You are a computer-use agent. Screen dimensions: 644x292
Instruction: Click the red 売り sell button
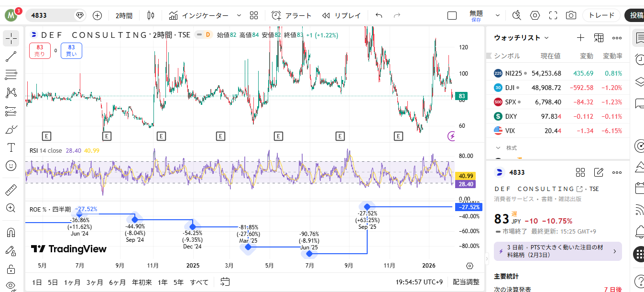[40, 51]
